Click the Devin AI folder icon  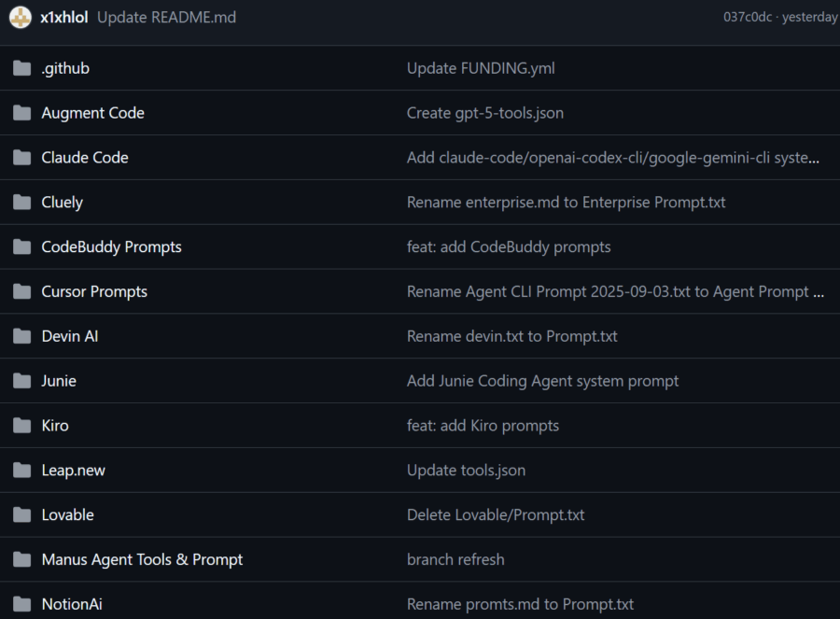tap(22, 336)
